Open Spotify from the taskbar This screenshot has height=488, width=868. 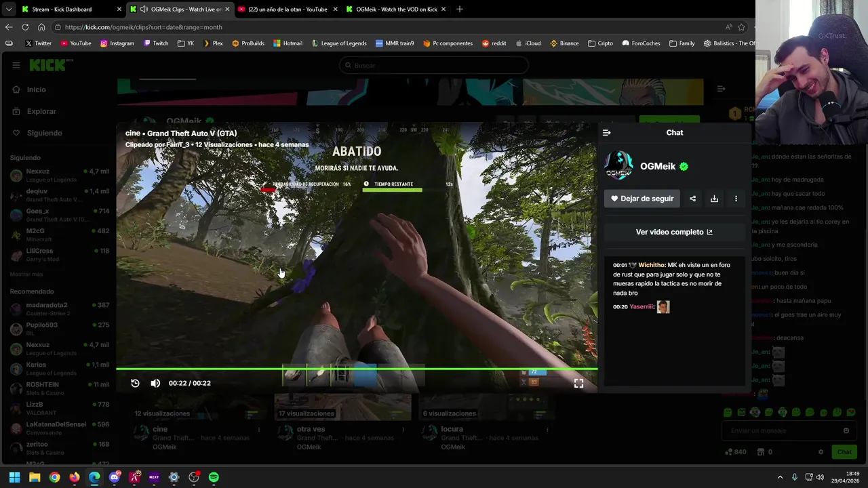(x=214, y=477)
